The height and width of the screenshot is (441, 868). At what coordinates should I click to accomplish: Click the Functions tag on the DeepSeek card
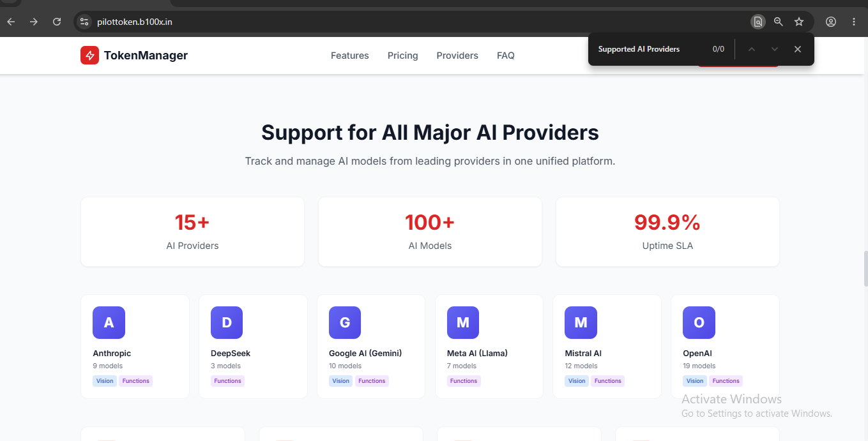click(228, 381)
